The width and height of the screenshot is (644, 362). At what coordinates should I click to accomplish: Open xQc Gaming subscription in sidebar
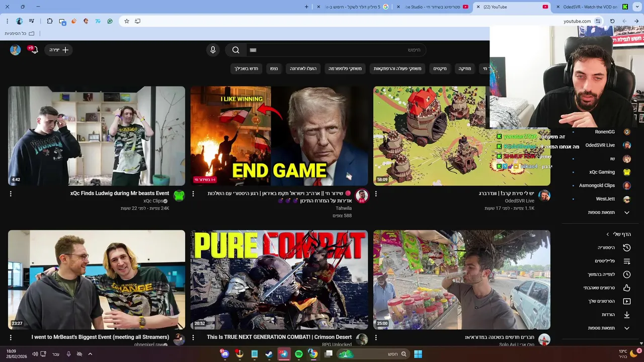click(601, 172)
